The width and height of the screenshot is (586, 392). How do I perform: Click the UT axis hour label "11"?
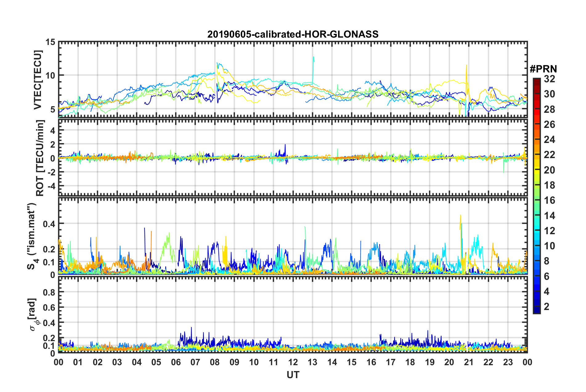tap(274, 362)
